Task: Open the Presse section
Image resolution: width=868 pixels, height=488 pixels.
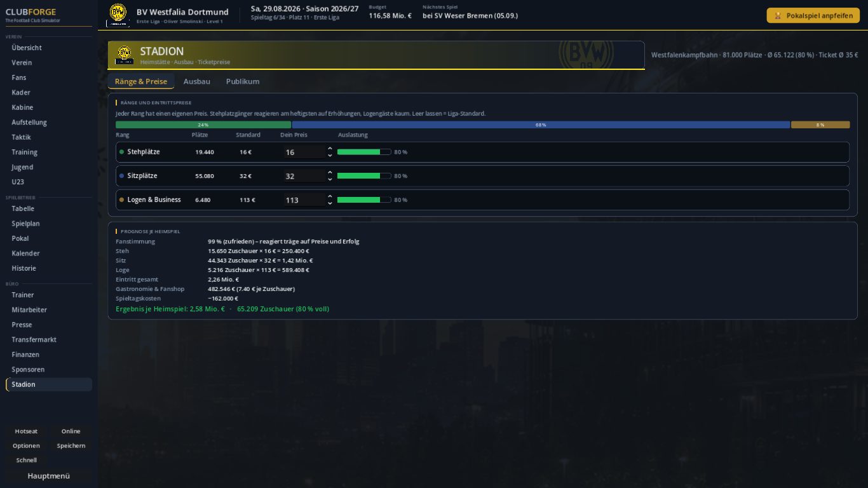Action: pyautogui.click(x=49, y=325)
